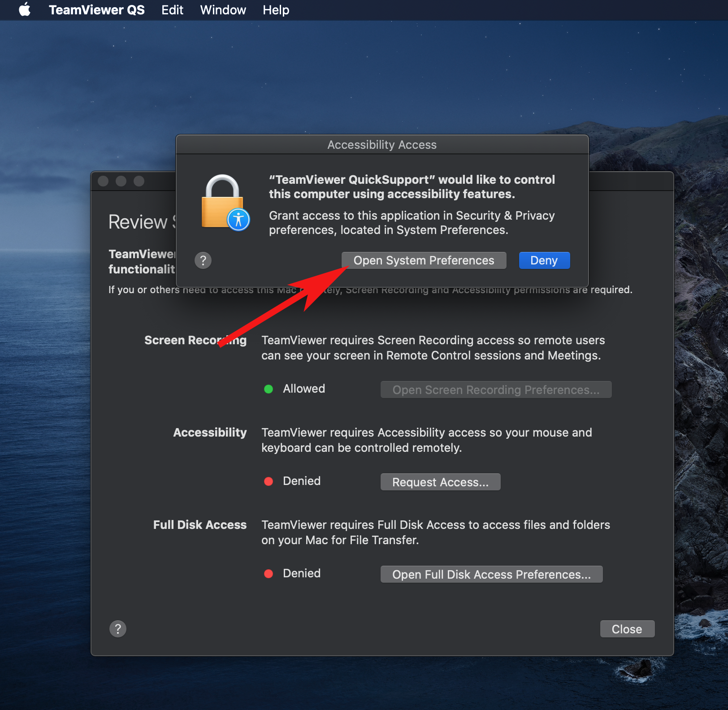Click 'Denied' text under Full Disk Access
728x710 pixels.
pyautogui.click(x=302, y=573)
